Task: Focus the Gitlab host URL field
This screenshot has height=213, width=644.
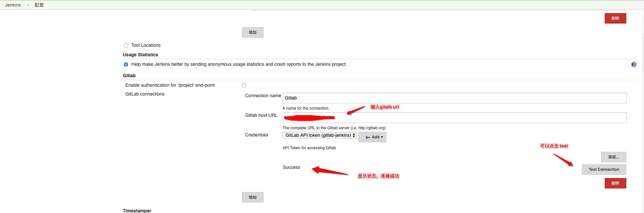Action: pyautogui.click(x=454, y=117)
